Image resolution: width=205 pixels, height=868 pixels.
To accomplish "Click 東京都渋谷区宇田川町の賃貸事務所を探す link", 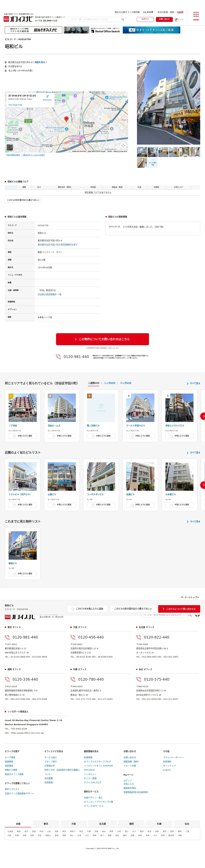I will 57,245.
